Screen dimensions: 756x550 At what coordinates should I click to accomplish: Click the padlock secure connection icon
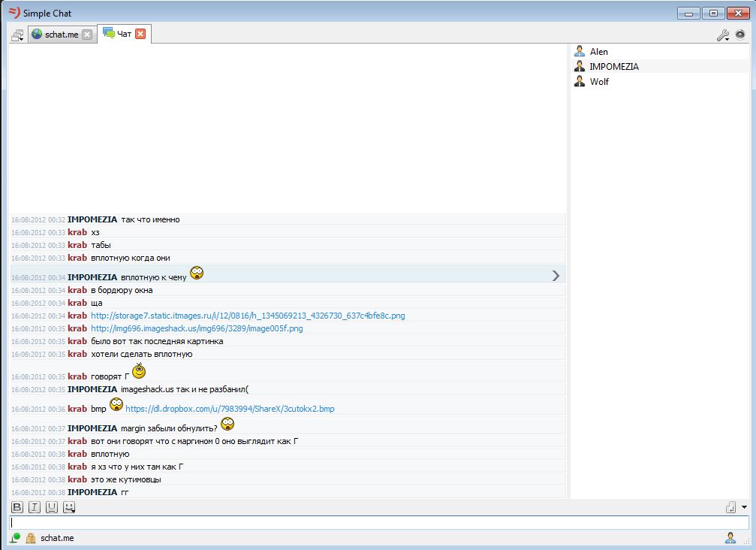point(30,537)
